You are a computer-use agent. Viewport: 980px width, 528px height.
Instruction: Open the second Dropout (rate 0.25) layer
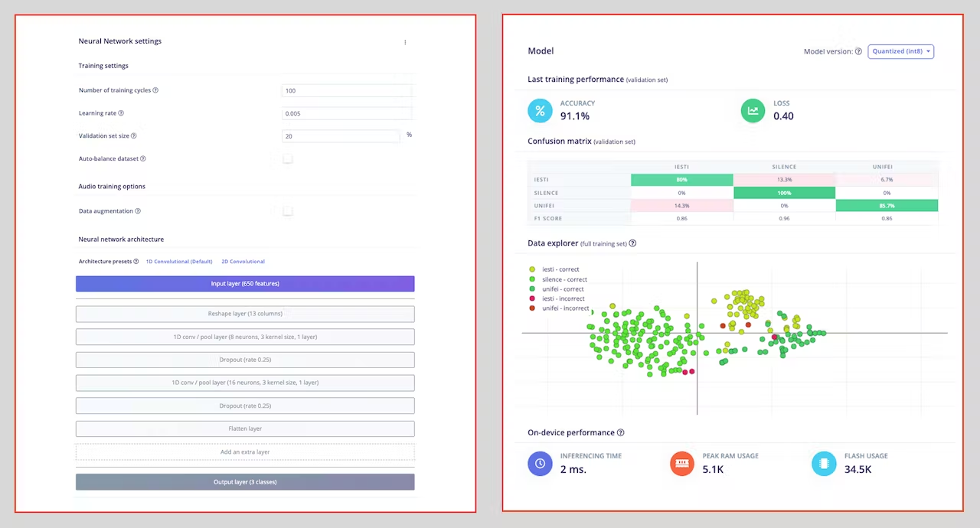(245, 406)
